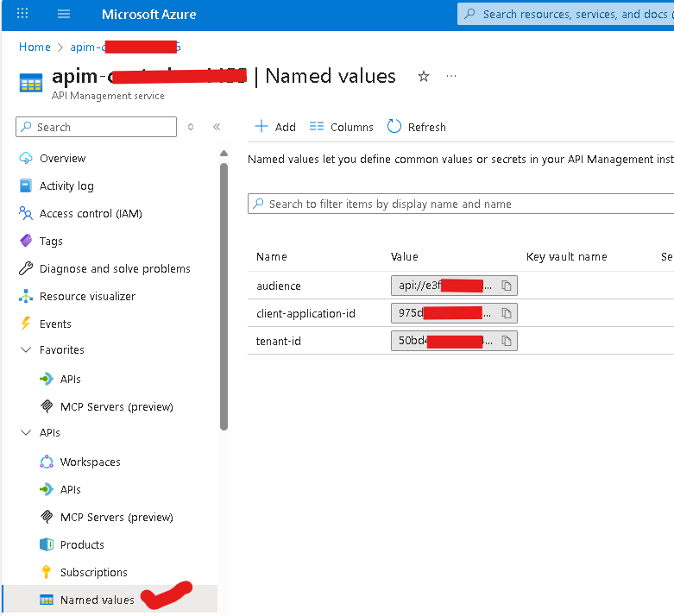The width and height of the screenshot is (674, 616).
Task: Click the sidebar scrollbar up arrow
Action: [x=224, y=154]
